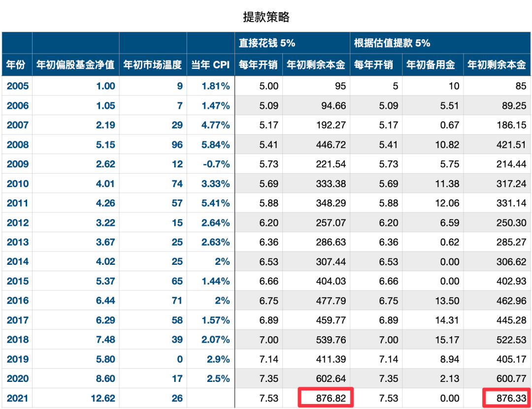Select the highlighted 876.82 cell
The image size is (532, 409).
pos(326,398)
